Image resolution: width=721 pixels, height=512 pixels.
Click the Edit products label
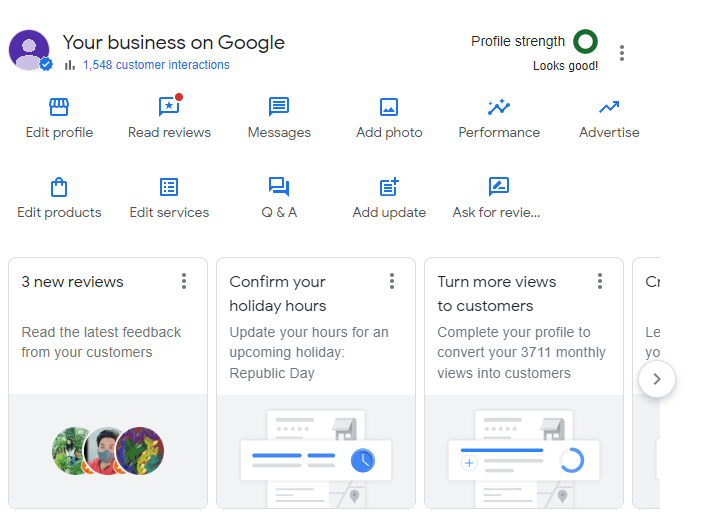(x=59, y=213)
